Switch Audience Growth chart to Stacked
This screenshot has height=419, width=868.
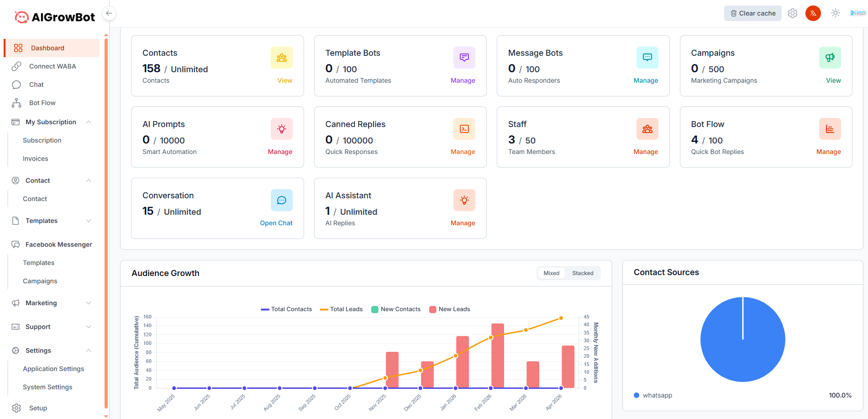583,273
